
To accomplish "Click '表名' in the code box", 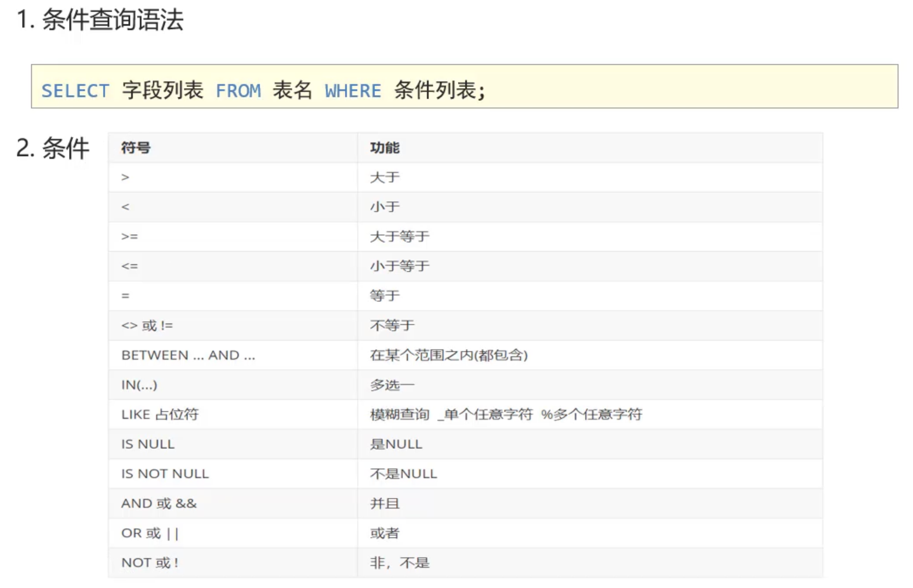I will (x=293, y=90).
